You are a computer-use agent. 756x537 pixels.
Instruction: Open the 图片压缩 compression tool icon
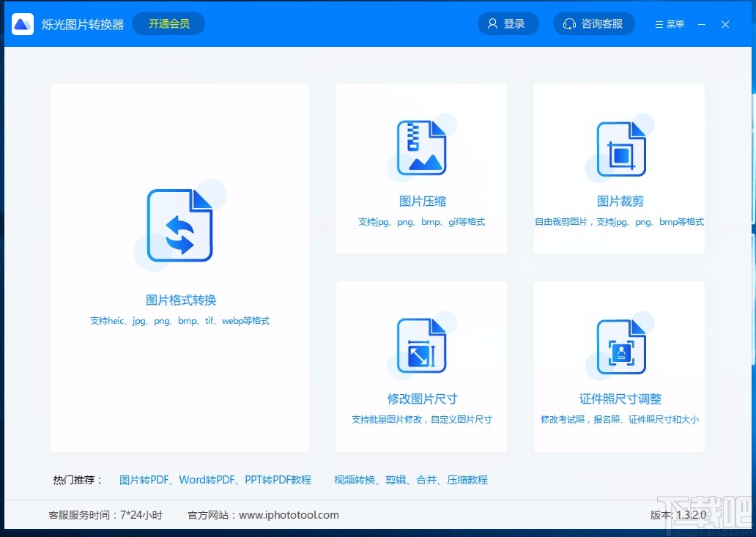[x=421, y=147]
